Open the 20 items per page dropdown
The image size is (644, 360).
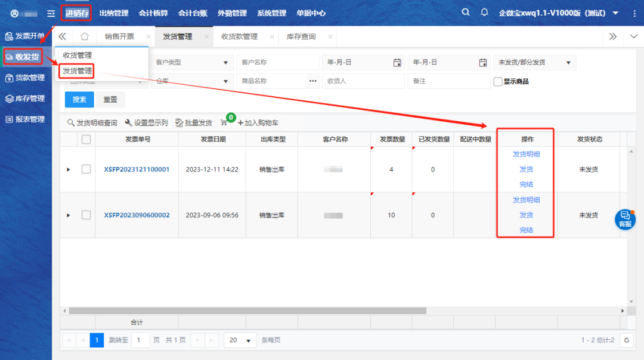coord(240,340)
